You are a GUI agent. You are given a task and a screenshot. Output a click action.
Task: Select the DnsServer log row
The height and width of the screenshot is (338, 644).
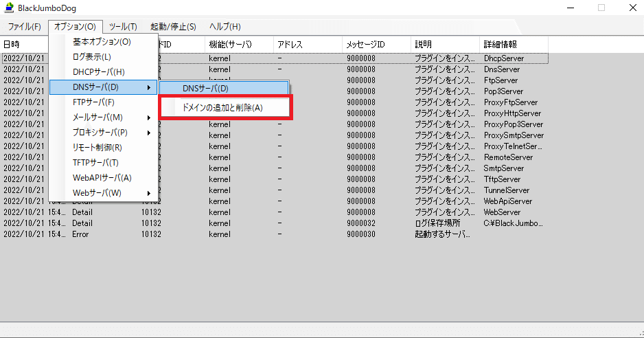pos(275,69)
